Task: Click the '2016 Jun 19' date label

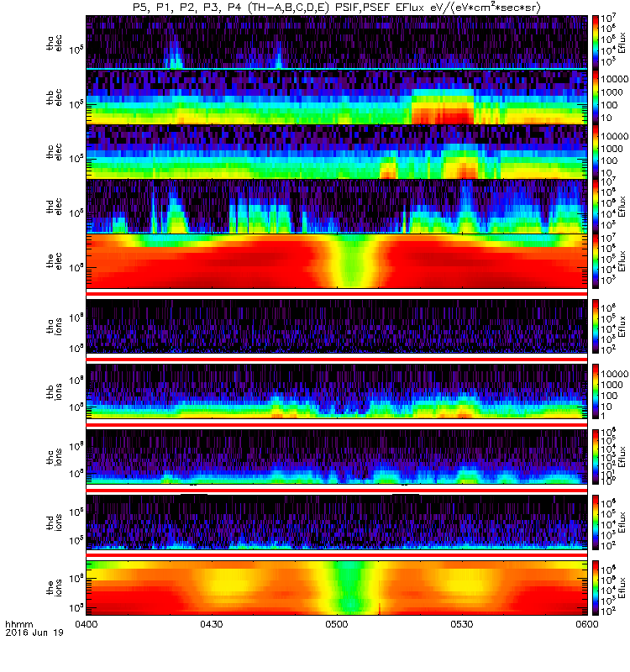Action: point(34,633)
